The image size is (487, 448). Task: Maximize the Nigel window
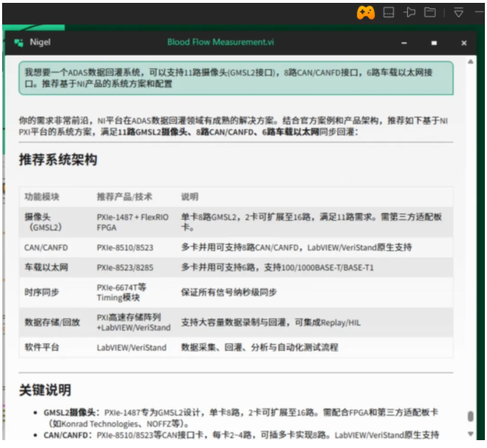pos(434,43)
